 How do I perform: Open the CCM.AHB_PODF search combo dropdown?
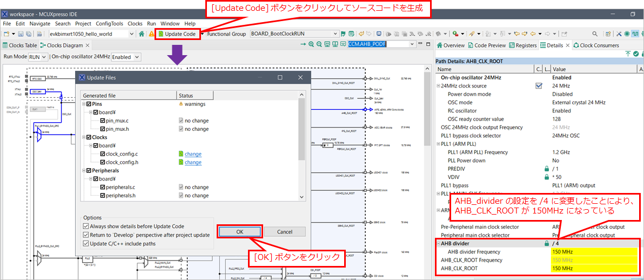pyautogui.click(x=412, y=44)
